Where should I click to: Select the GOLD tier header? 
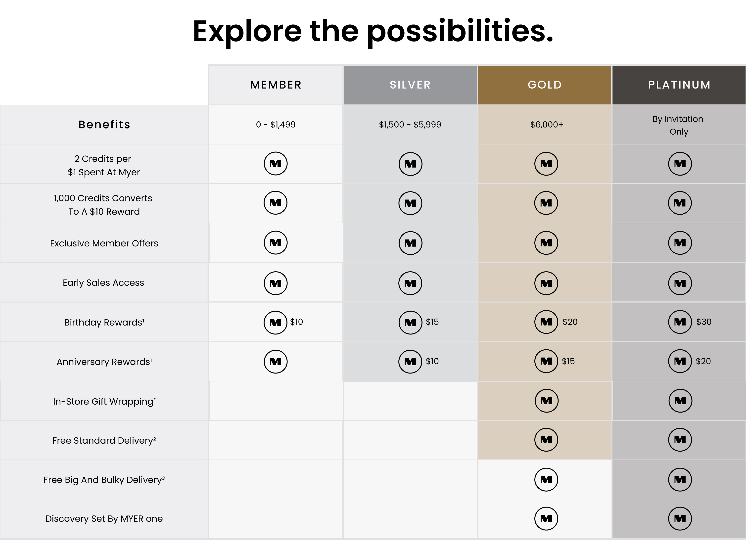545,85
